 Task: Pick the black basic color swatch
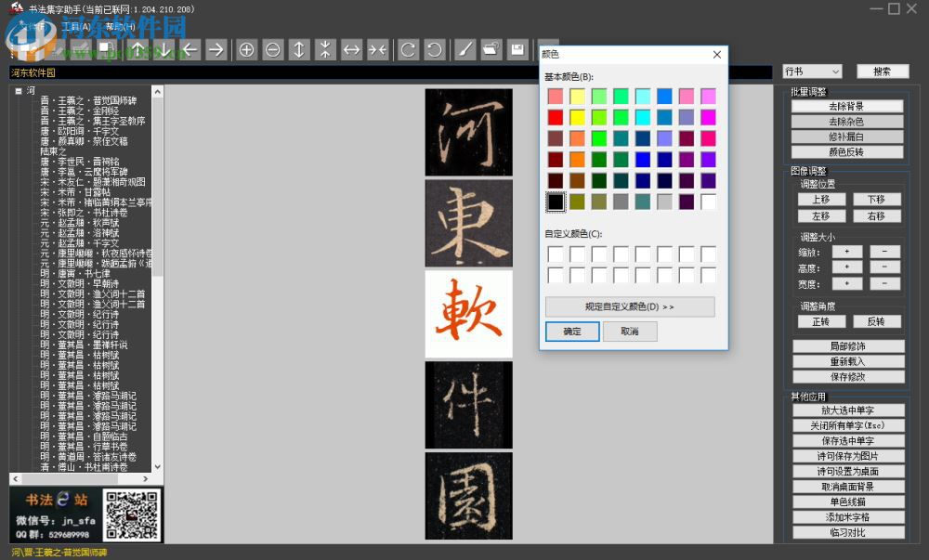556,202
